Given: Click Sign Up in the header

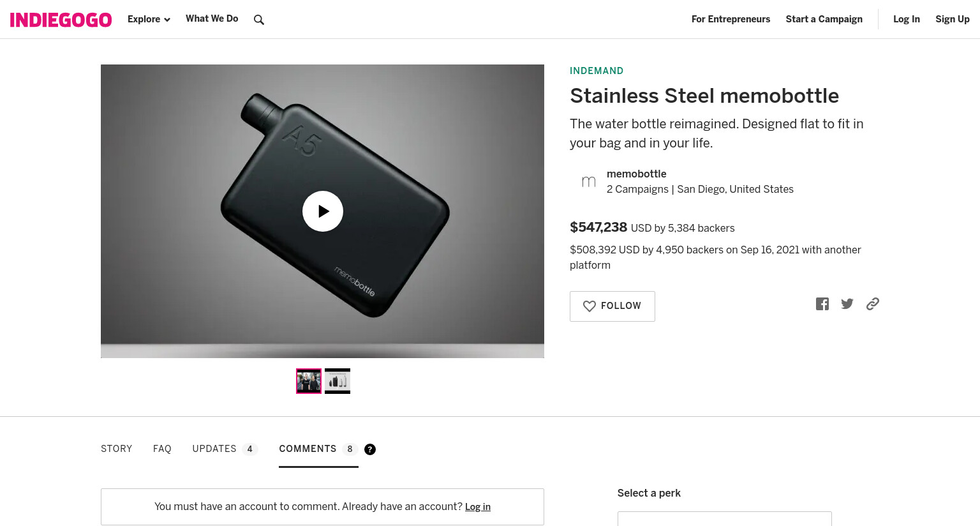Looking at the screenshot, I should point(953,19).
